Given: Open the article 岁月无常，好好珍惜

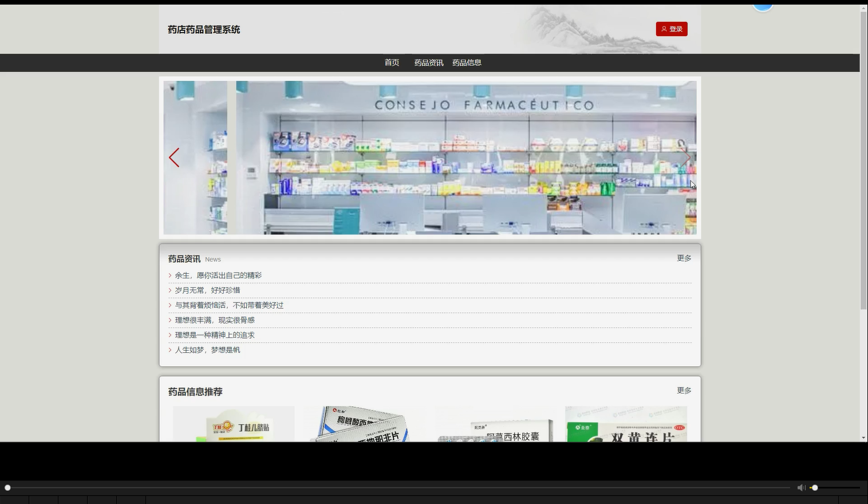Looking at the screenshot, I should pyautogui.click(x=208, y=290).
